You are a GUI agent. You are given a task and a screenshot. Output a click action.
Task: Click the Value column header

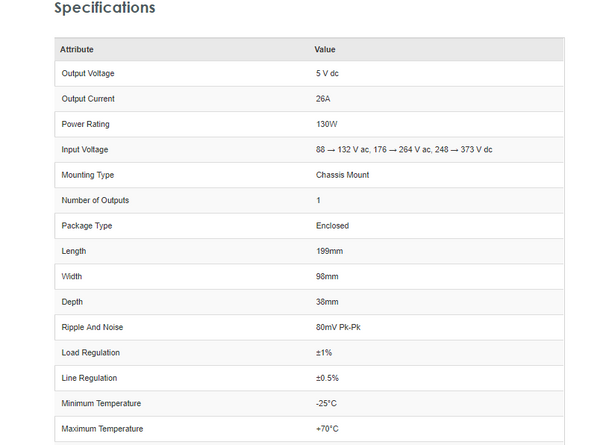click(325, 49)
